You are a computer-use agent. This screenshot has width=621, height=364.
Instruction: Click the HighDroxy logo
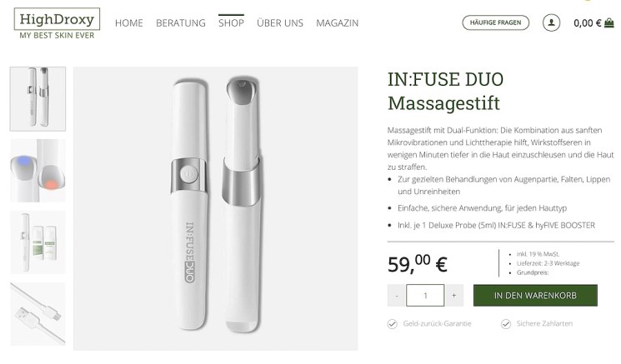point(57,23)
